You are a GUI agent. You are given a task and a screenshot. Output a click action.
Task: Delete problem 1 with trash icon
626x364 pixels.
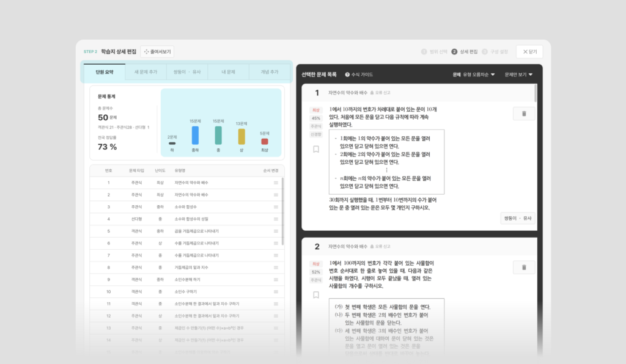[524, 114]
